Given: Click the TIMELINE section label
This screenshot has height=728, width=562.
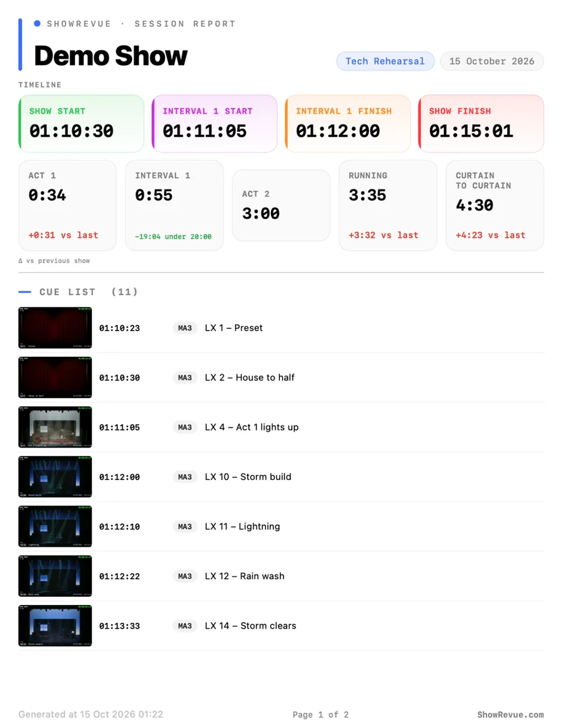Looking at the screenshot, I should click(x=40, y=85).
